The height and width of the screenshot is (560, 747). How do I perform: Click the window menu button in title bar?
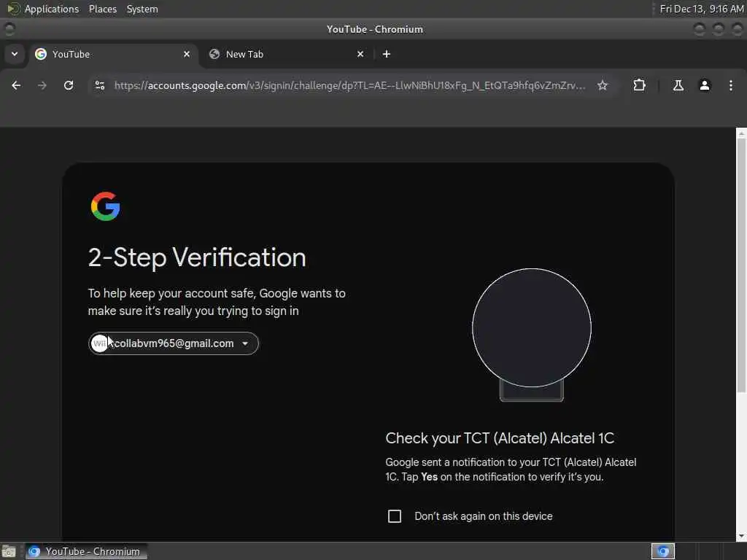click(x=9, y=29)
